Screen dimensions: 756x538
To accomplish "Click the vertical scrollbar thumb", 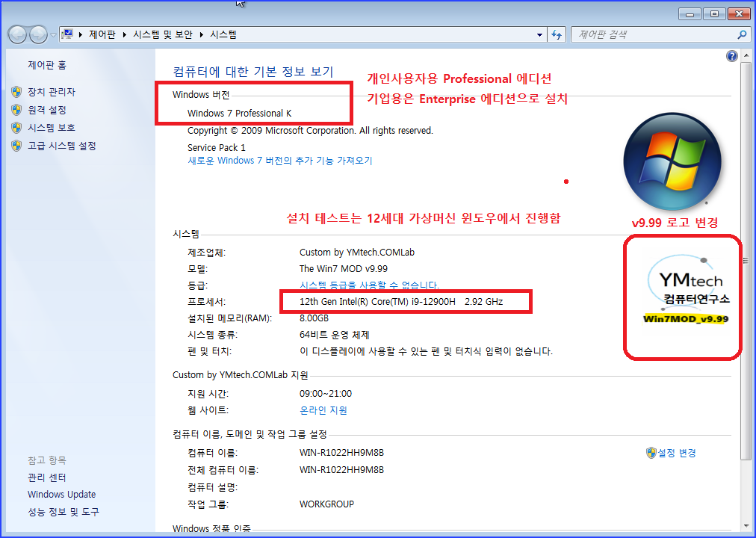I will [746, 260].
